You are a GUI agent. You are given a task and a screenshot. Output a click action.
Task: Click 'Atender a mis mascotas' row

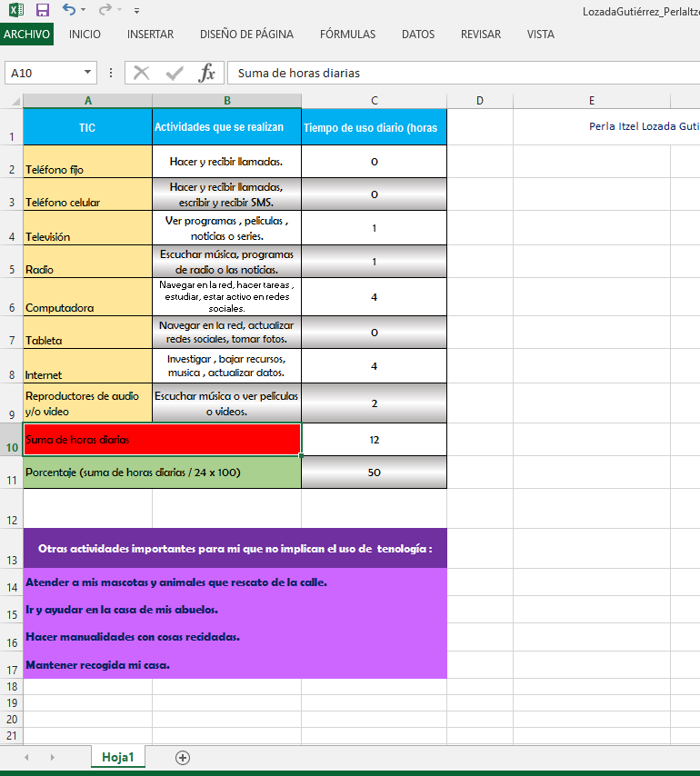pyautogui.click(x=235, y=582)
